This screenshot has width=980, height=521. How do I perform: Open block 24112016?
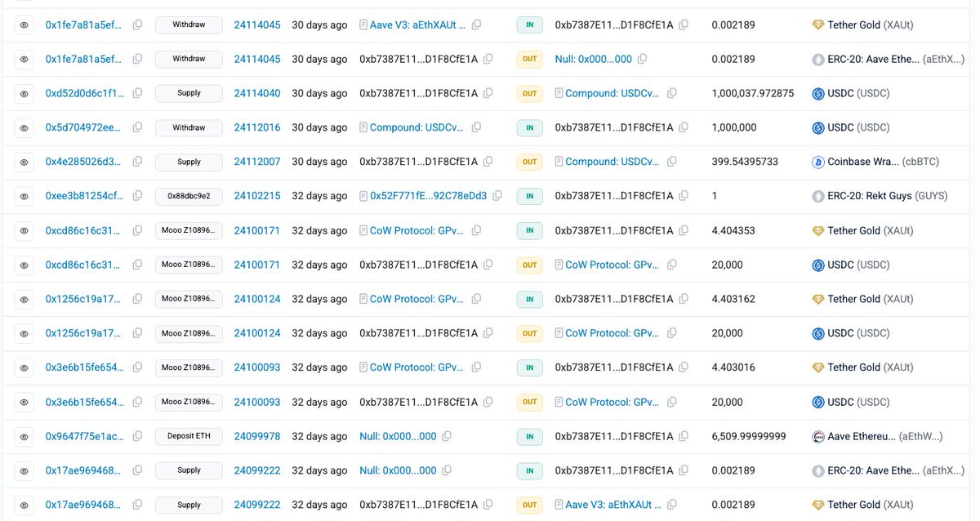pos(257,128)
